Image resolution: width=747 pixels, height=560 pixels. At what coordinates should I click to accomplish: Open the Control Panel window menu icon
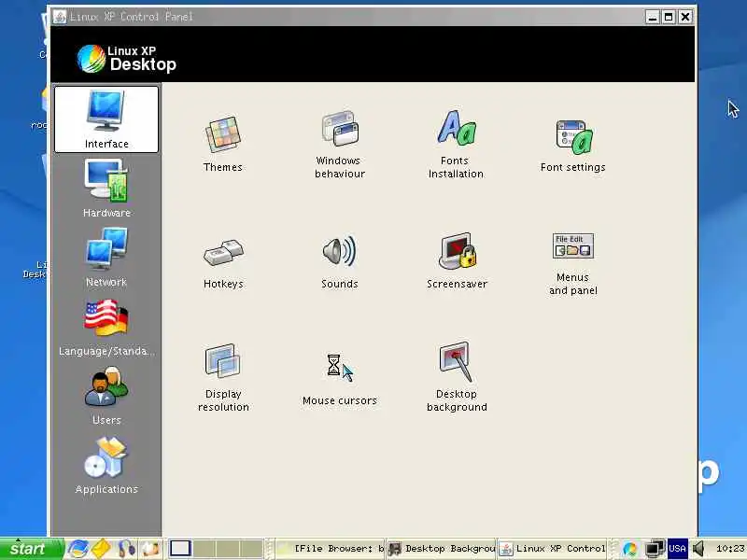point(60,17)
